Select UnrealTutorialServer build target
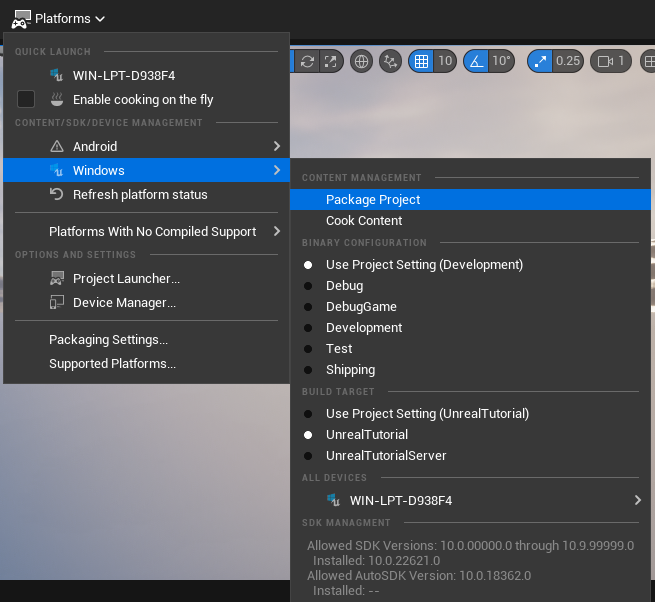This screenshot has width=655, height=602. [386, 456]
